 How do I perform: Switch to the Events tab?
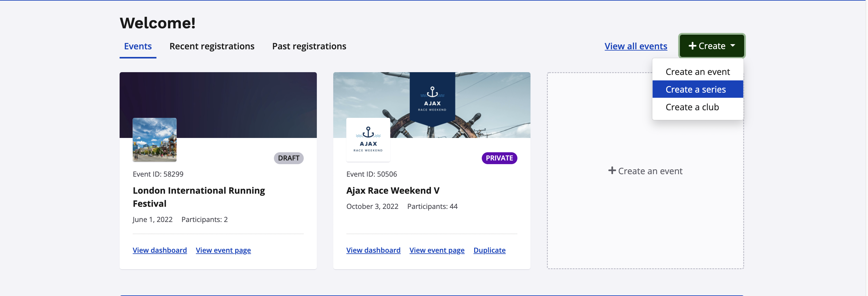138,46
